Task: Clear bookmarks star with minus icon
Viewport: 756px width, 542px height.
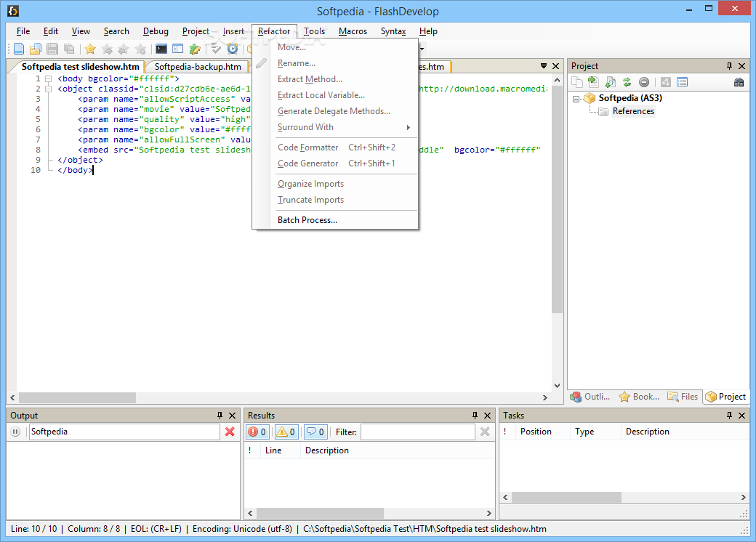Action: (x=140, y=49)
